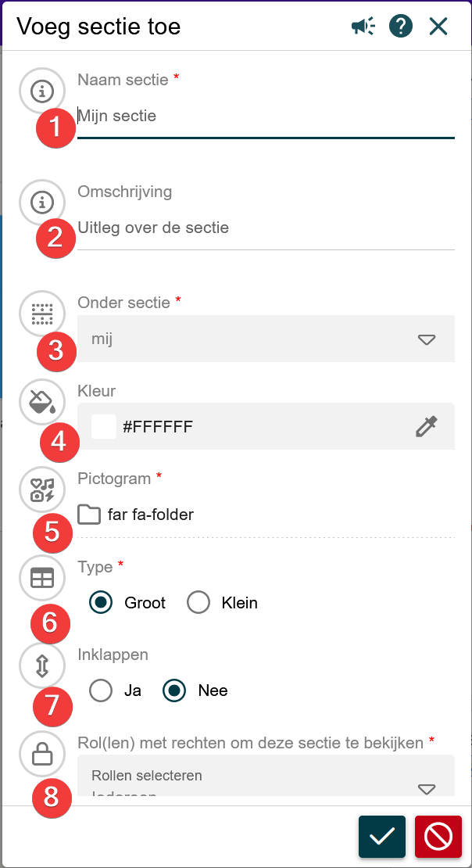Choose Nee for Inklappen
Screen dimensions: 472x868
pyautogui.click(x=174, y=691)
